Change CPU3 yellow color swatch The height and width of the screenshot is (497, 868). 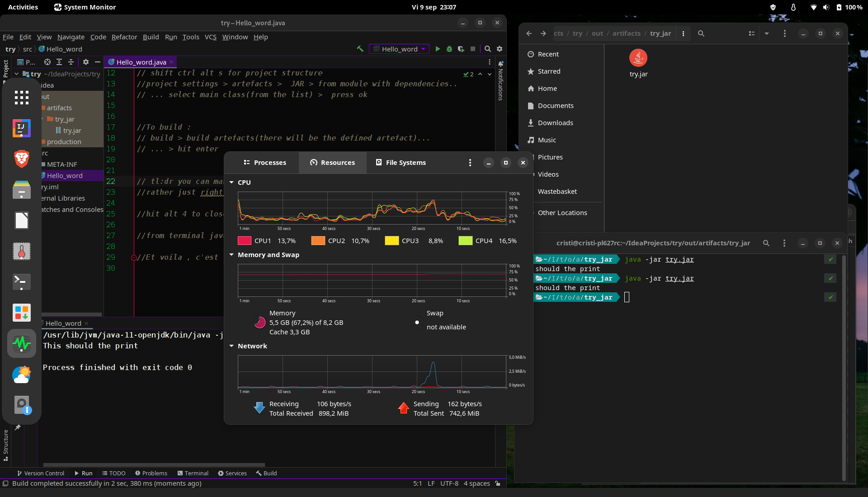[392, 241]
